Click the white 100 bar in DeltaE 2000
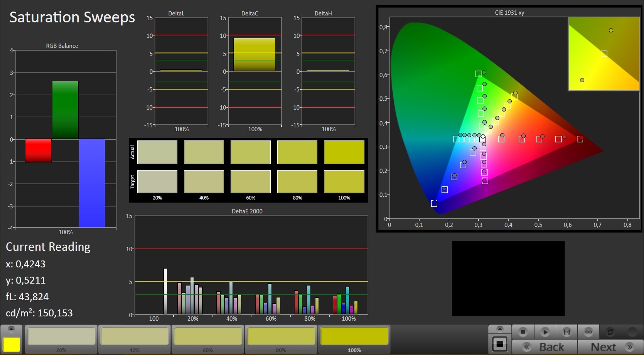The image size is (644, 355). coord(165,291)
